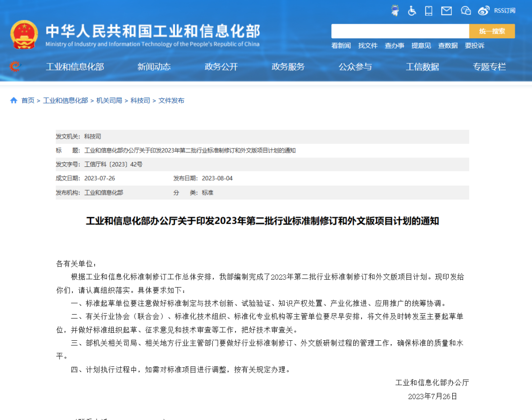The image size is (532, 420).
Task: Open the 政务公开 menu item
Action: [x=221, y=67]
